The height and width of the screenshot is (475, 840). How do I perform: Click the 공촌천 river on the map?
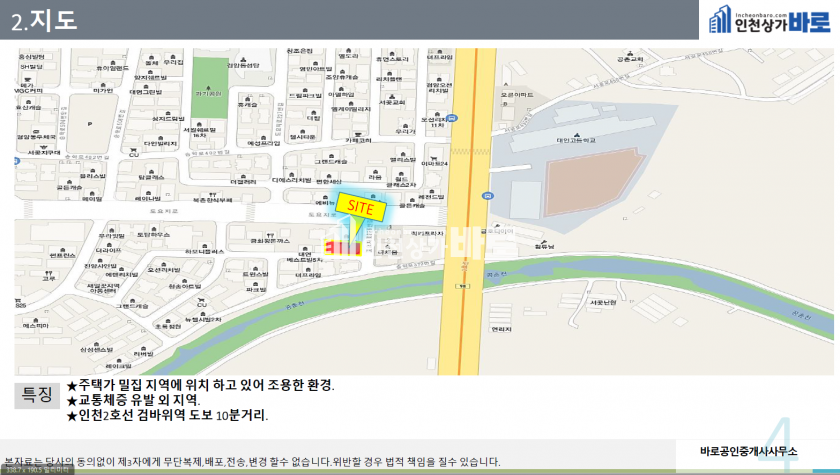pyautogui.click(x=600, y=276)
